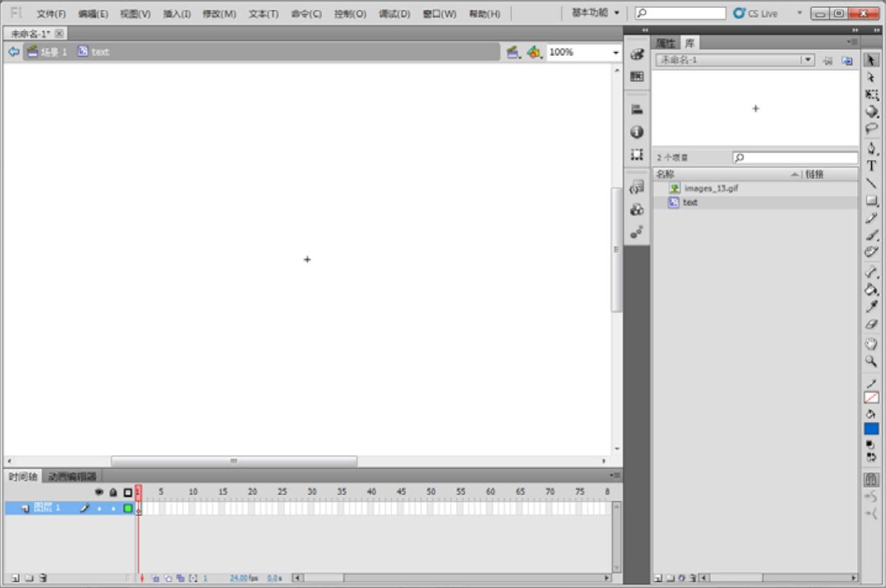The image size is (886, 588).
Task: Open the Transform panel icon
Action: 637,154
